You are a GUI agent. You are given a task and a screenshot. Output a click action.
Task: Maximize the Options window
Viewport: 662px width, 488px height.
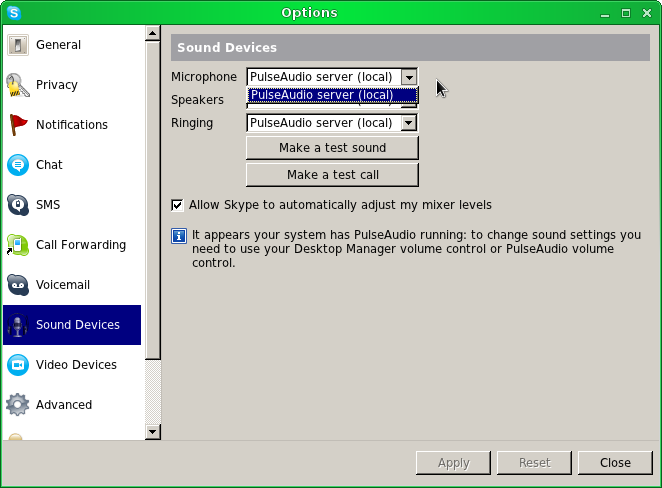point(626,13)
